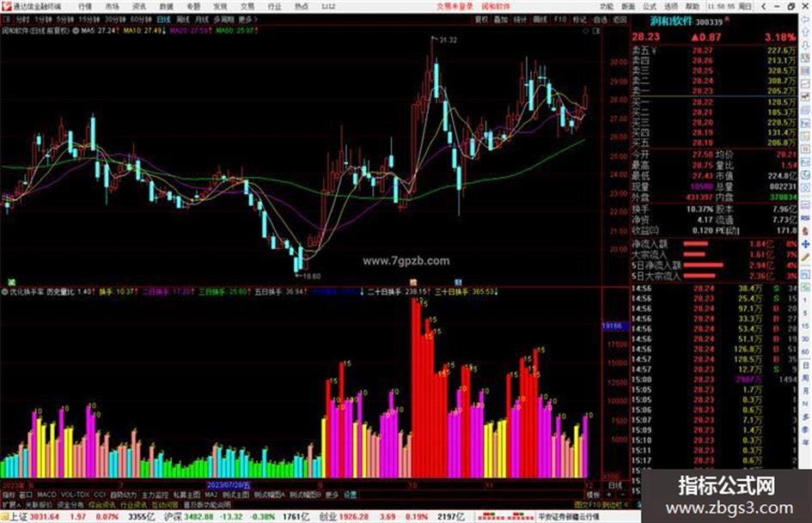This screenshot has height=523, width=812.
Task: Click the blue cross move icon in sidebar
Action: [805, 244]
